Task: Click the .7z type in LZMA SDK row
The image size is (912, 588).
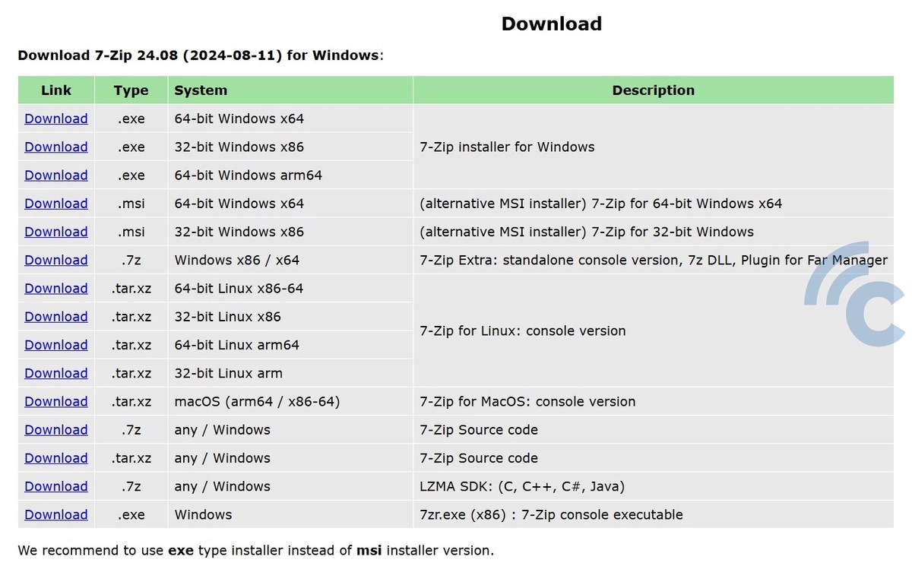Action: click(x=131, y=486)
